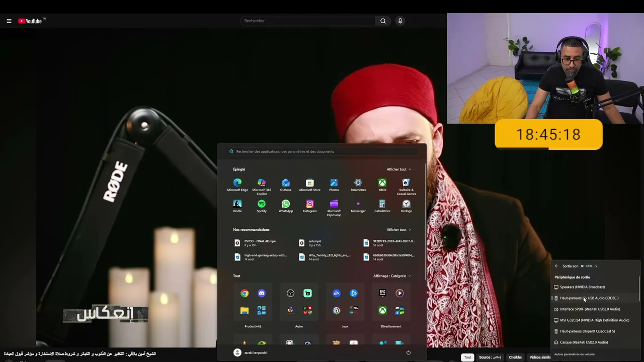The width and height of the screenshot is (644, 362).
Task: Open the zaraki kenpatchi user account menu
Action: click(x=251, y=352)
